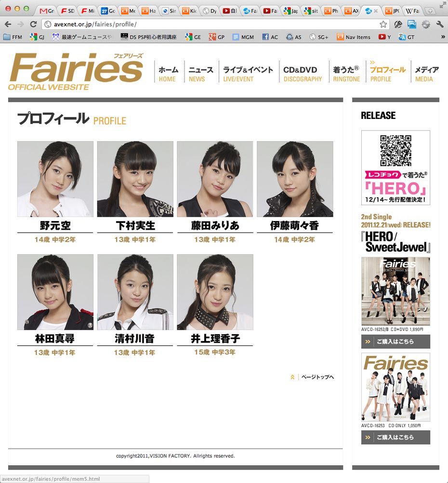Click ご購入はこちら under CD ONLY edition

click(x=395, y=437)
